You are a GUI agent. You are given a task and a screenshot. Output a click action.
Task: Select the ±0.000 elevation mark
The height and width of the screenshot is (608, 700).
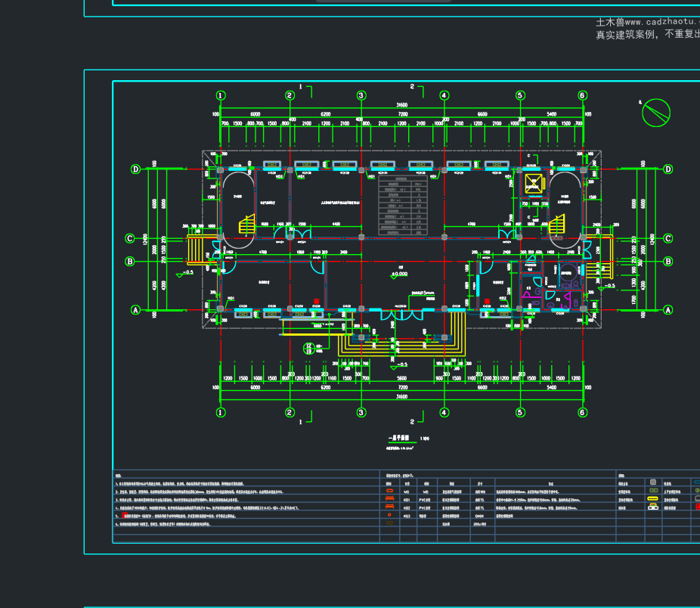click(399, 275)
